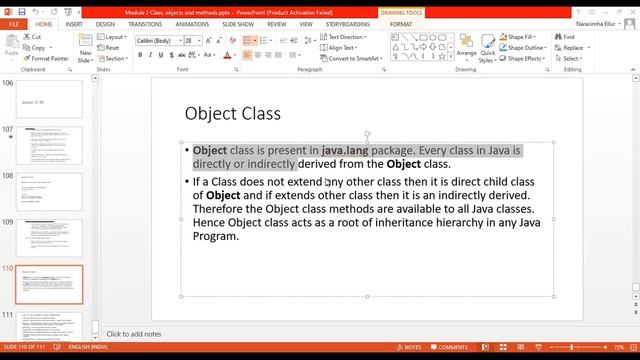Screen dimensions: 640x360
Task: Center the paragraph text
Action: coord(258,55)
